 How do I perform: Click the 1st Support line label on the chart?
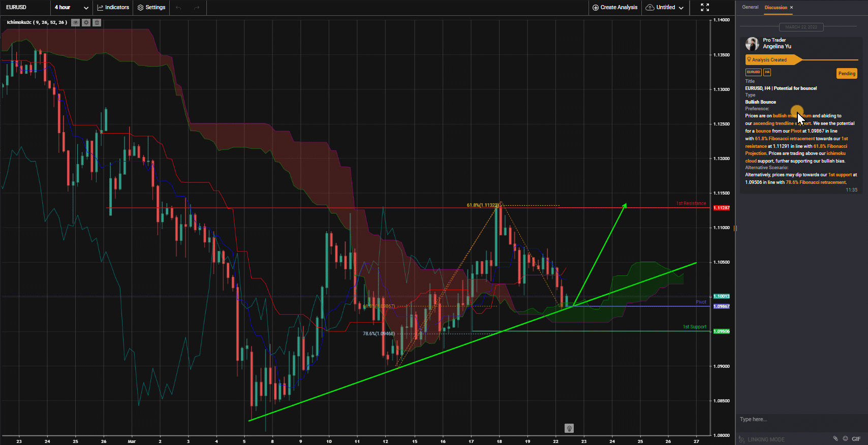(x=694, y=327)
